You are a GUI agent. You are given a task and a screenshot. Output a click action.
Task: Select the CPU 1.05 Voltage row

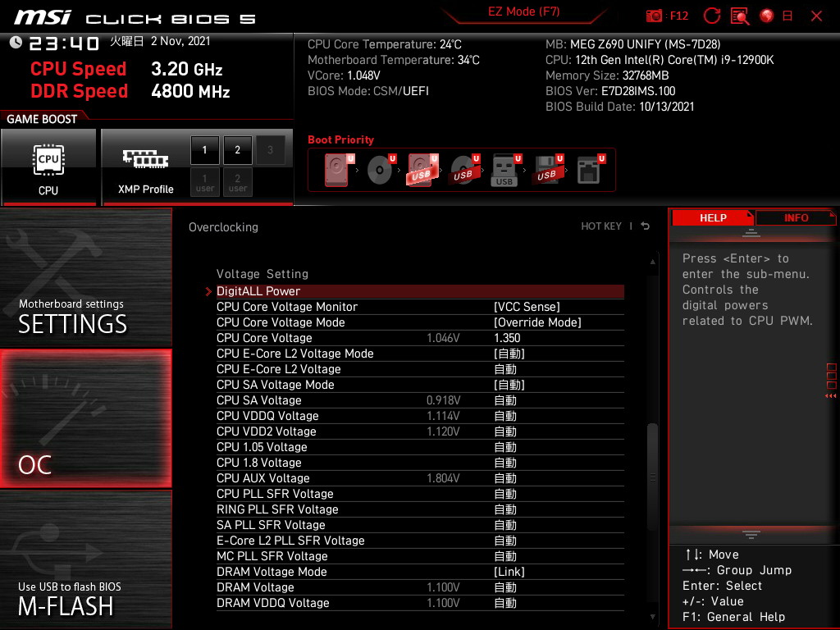pos(419,446)
